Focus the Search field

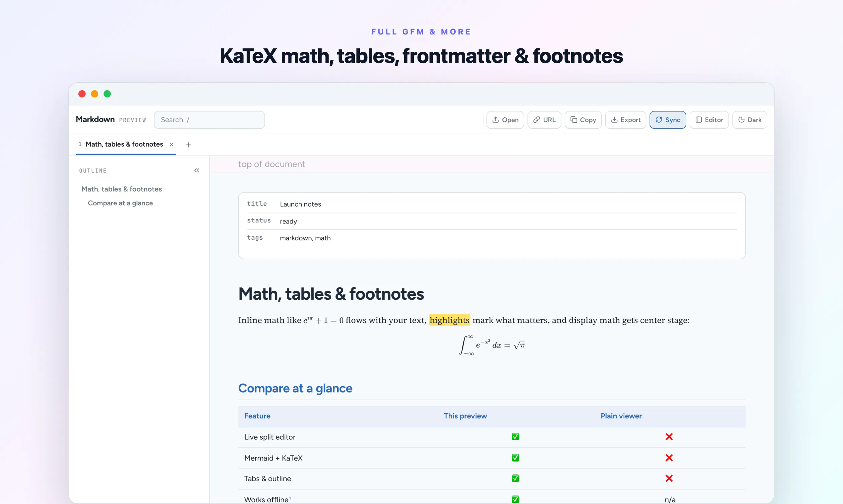pos(209,120)
